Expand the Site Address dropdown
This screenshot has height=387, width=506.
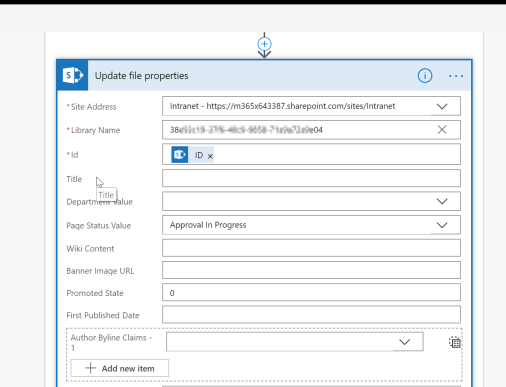(x=442, y=106)
